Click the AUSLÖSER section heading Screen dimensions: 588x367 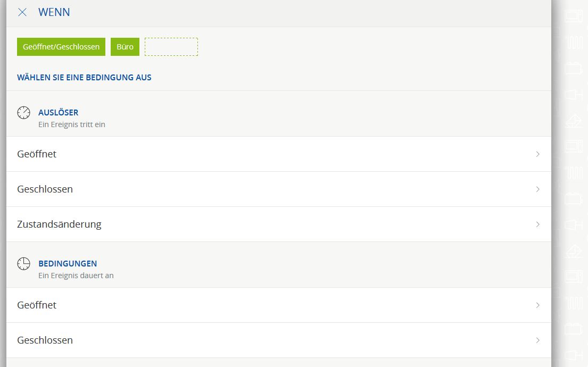pyautogui.click(x=58, y=112)
